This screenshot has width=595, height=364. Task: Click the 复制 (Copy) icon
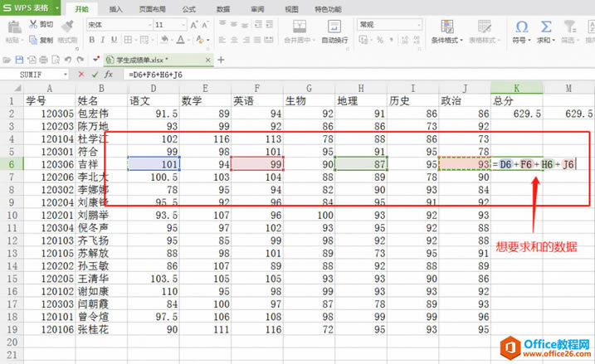click(x=33, y=39)
